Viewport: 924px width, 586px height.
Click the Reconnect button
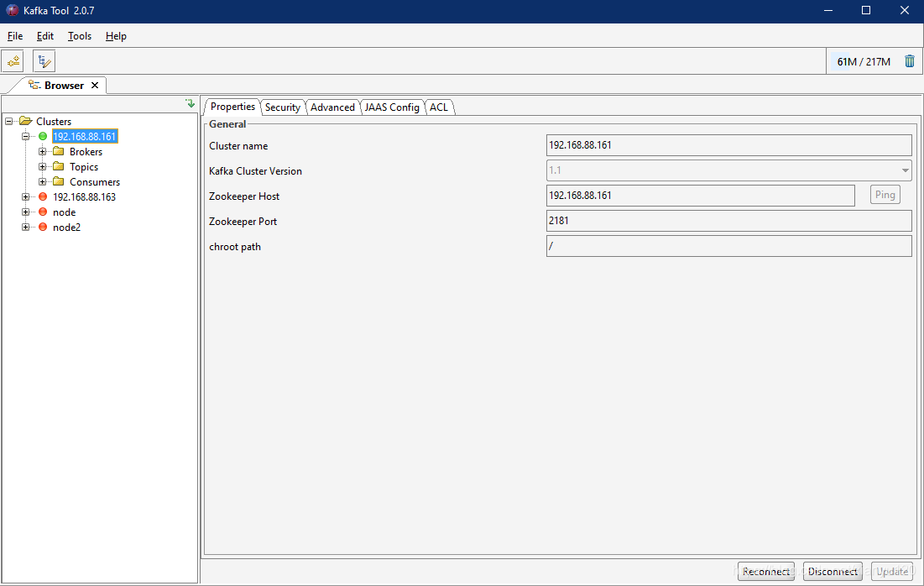point(766,571)
